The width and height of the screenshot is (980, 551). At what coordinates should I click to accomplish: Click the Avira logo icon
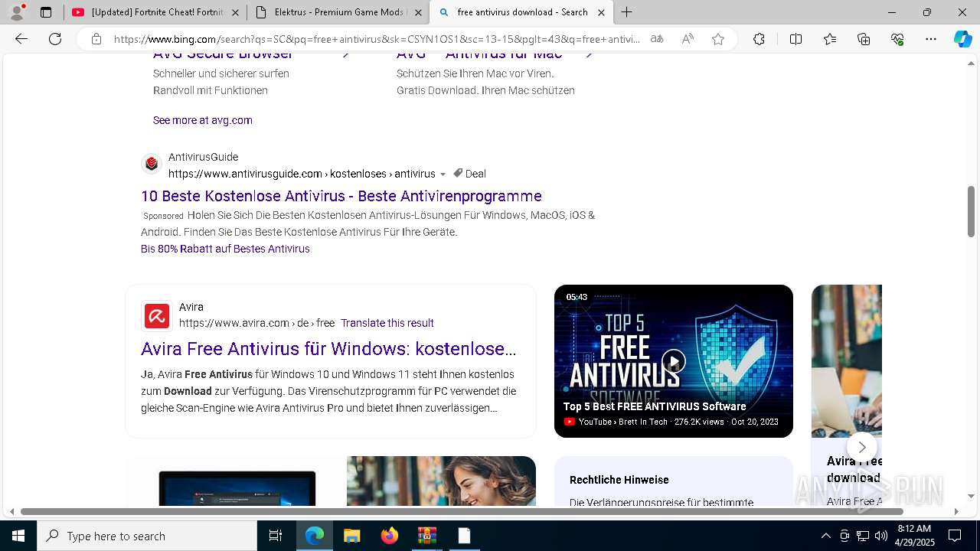coord(157,315)
